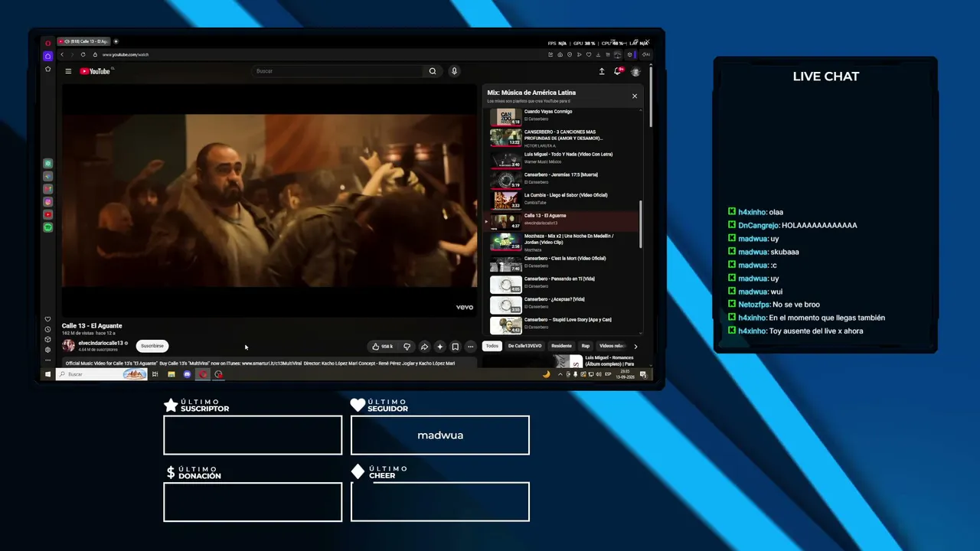Screen dimensions: 980x551
Task: Click the Windows taskbar Buscar search box
Action: [101, 374]
